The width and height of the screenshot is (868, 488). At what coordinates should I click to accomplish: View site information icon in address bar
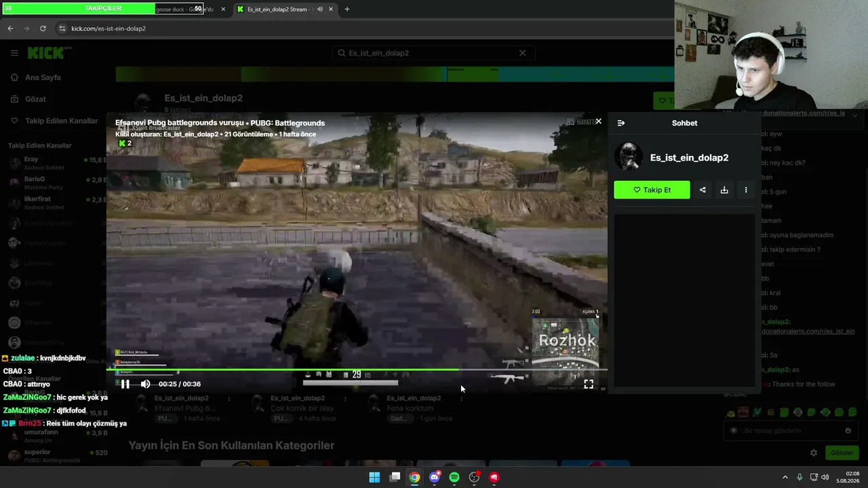click(x=62, y=28)
